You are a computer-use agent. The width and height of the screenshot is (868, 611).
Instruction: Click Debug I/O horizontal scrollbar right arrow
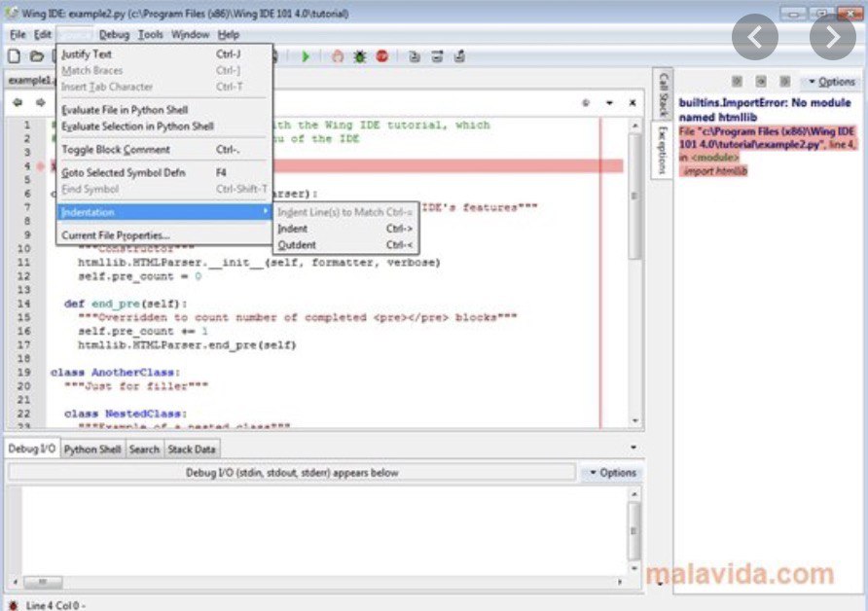[x=620, y=582]
